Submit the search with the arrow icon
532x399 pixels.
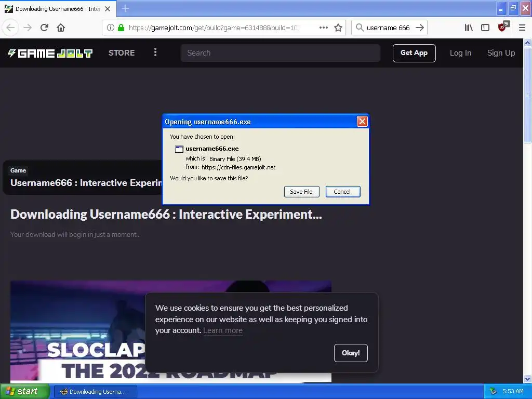420,28
